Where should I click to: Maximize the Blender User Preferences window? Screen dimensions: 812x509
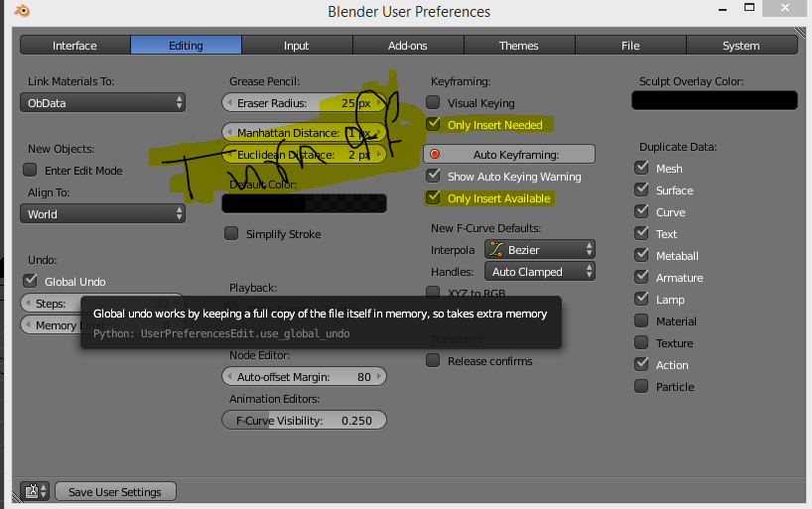(x=749, y=7)
